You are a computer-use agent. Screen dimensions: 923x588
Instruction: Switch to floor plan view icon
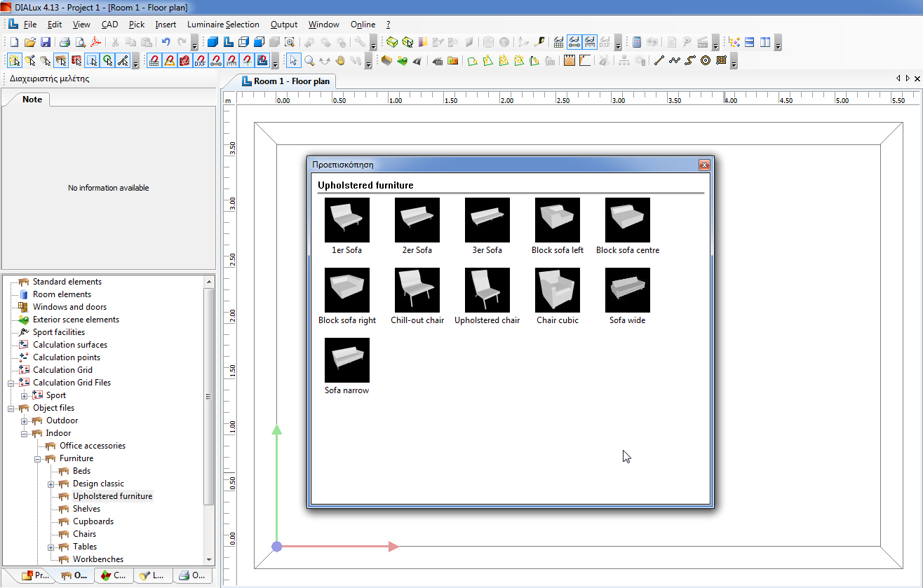tap(228, 42)
